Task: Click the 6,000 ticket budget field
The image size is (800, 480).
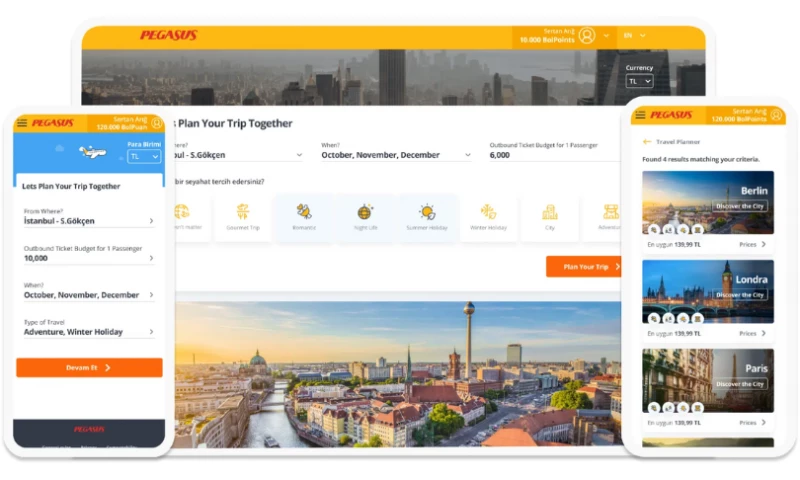Action: click(555, 155)
